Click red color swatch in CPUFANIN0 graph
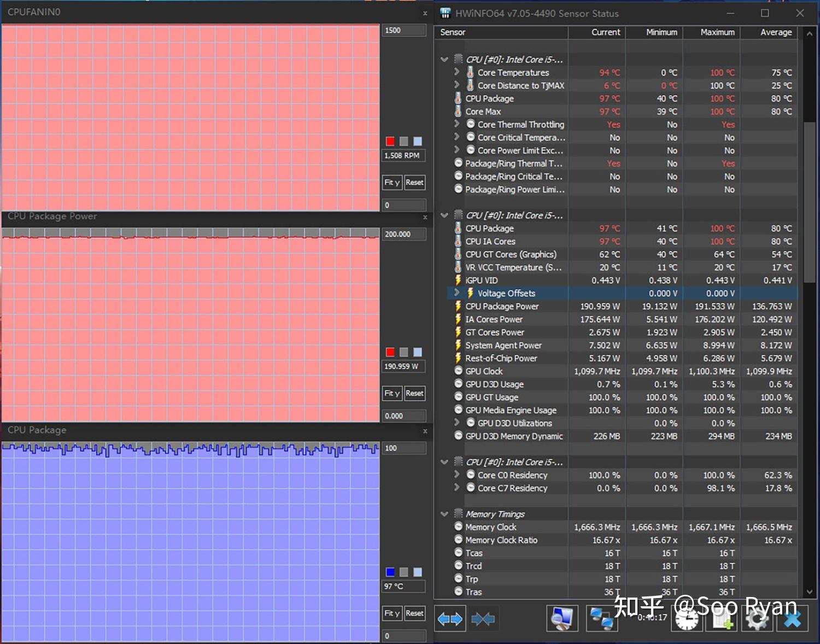820x644 pixels. point(390,142)
